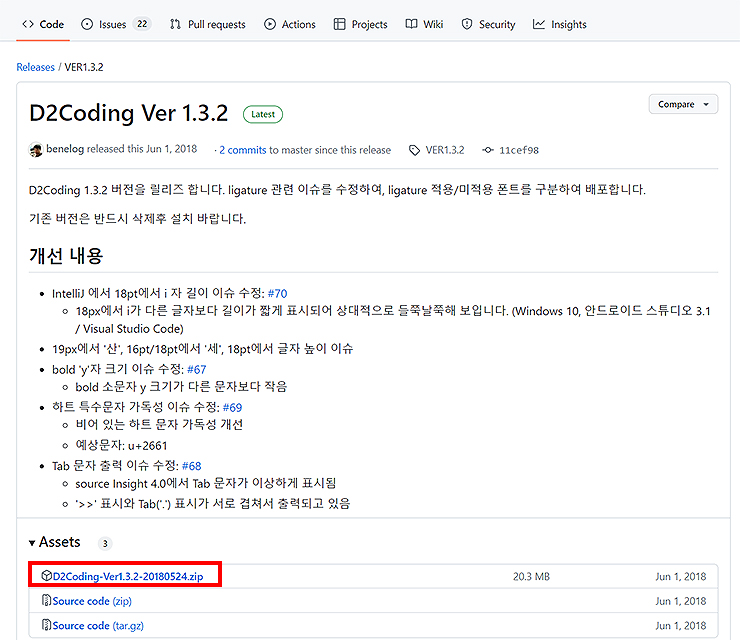View the 2 commits since release
This screenshot has height=642, width=740.
[243, 150]
